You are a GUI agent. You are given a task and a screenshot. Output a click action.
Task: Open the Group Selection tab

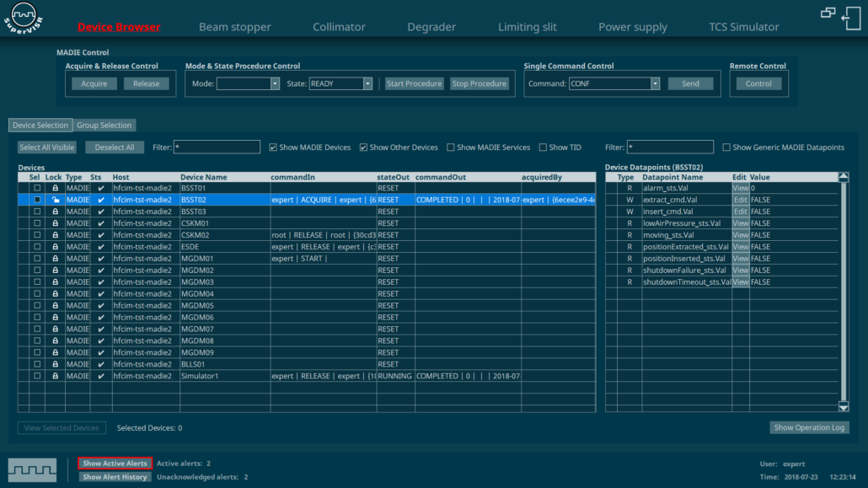104,126
